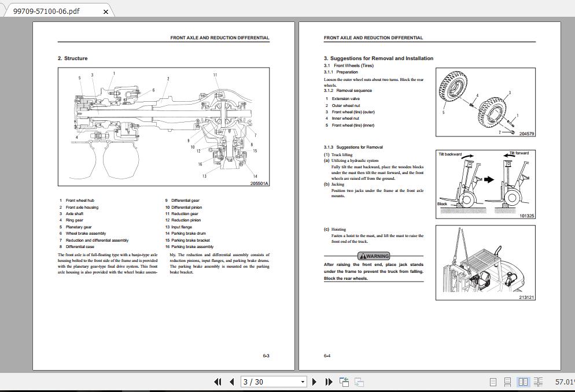Go to the next page
This screenshot has width=575, height=392.
click(x=315, y=382)
